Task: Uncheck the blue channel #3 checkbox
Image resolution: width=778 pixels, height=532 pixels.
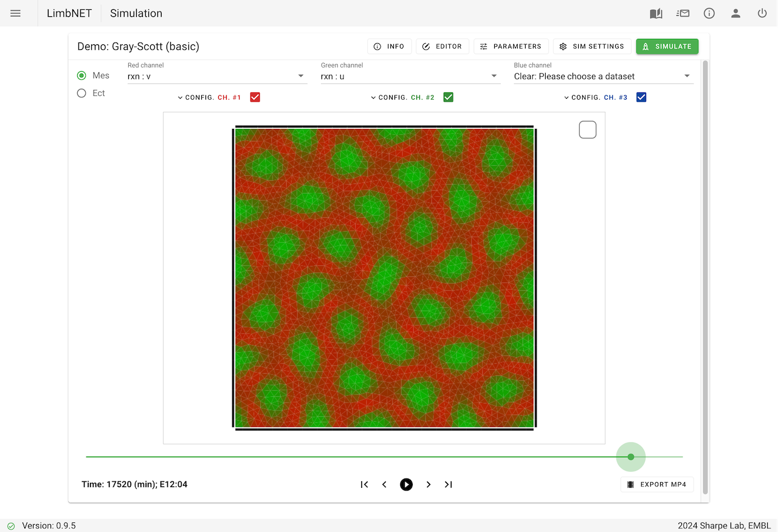Action: pos(641,97)
